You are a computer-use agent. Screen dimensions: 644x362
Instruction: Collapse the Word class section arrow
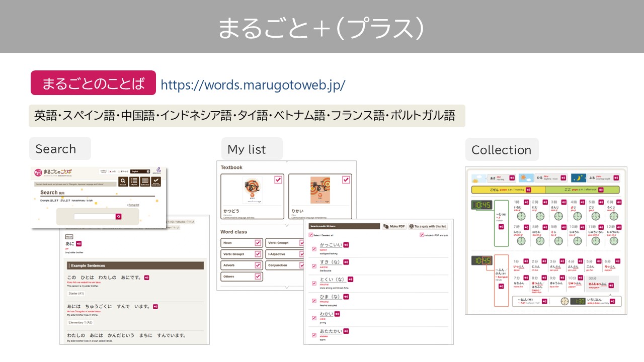(287, 288)
